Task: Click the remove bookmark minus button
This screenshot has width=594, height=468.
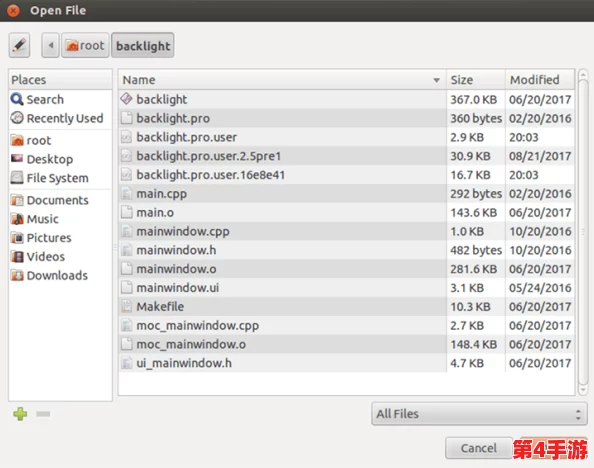Action: pos(43,414)
